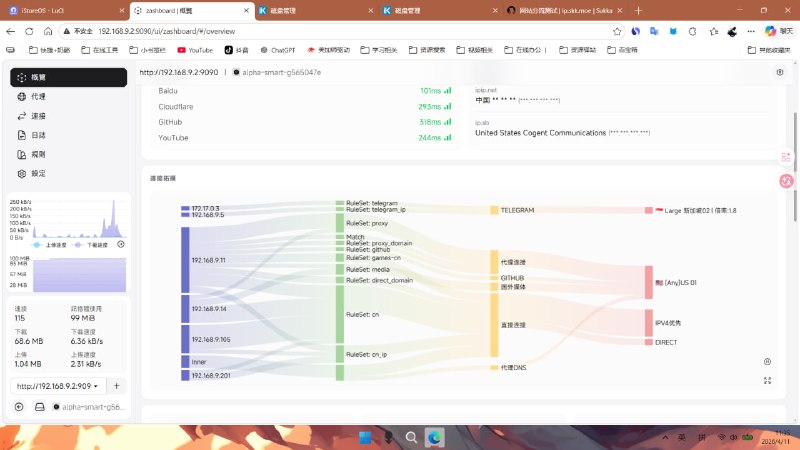Click the 192.168.9.106 source node
The image size is (800, 450).
click(x=185, y=339)
